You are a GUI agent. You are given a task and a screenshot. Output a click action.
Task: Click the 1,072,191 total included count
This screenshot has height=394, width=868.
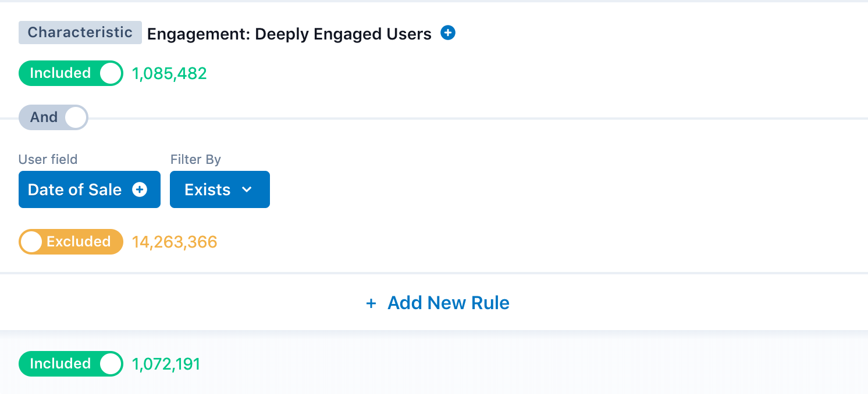point(166,364)
